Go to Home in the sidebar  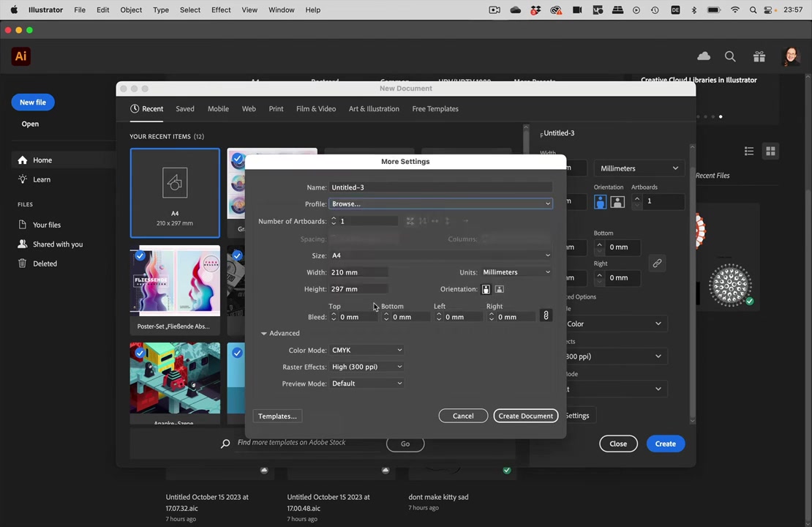pos(42,160)
